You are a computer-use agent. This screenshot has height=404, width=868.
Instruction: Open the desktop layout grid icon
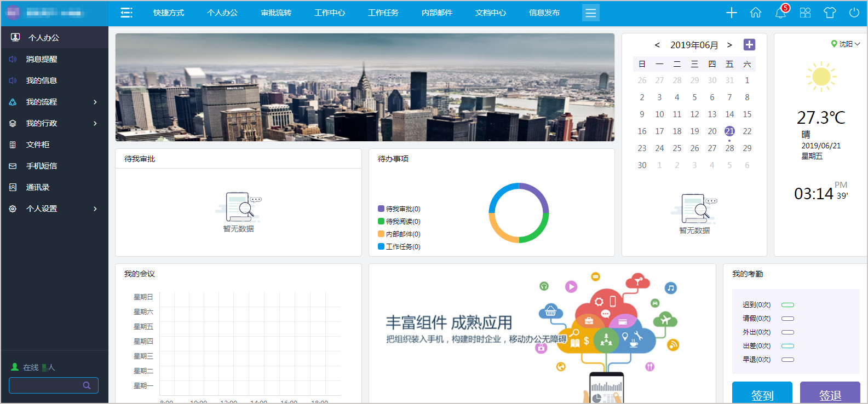(805, 13)
